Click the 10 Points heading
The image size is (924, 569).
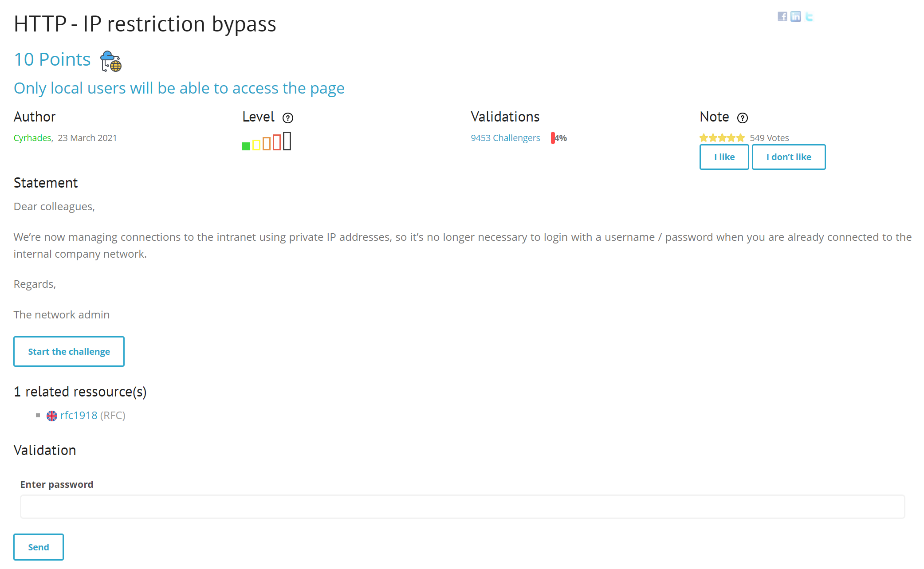pos(52,59)
